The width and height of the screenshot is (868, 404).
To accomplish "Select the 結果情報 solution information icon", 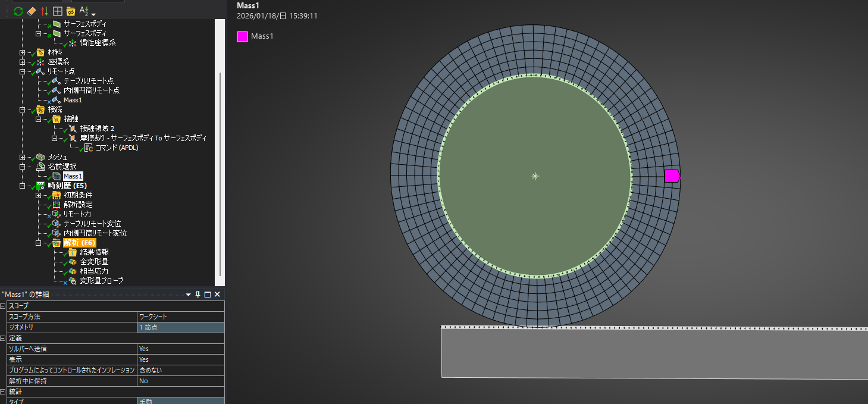I will point(73,252).
